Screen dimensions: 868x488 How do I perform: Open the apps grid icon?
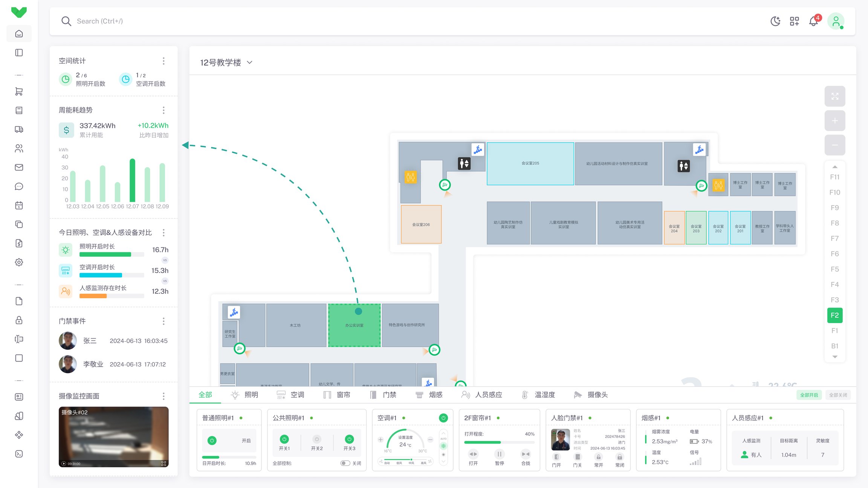794,21
